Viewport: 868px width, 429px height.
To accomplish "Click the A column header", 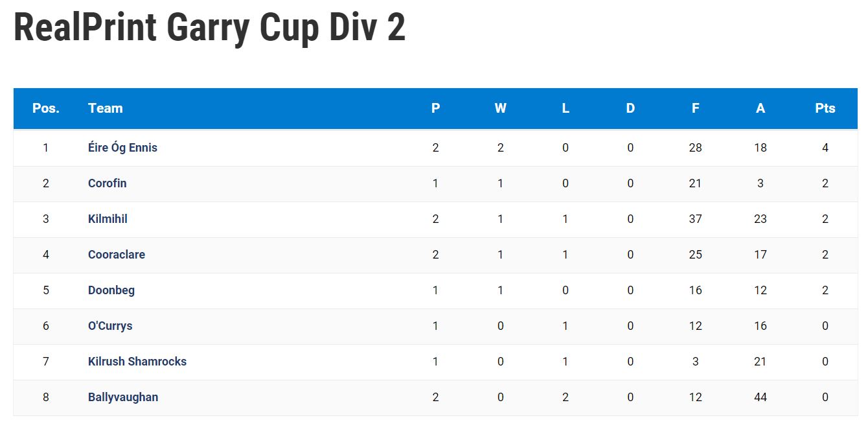I will coord(760,108).
